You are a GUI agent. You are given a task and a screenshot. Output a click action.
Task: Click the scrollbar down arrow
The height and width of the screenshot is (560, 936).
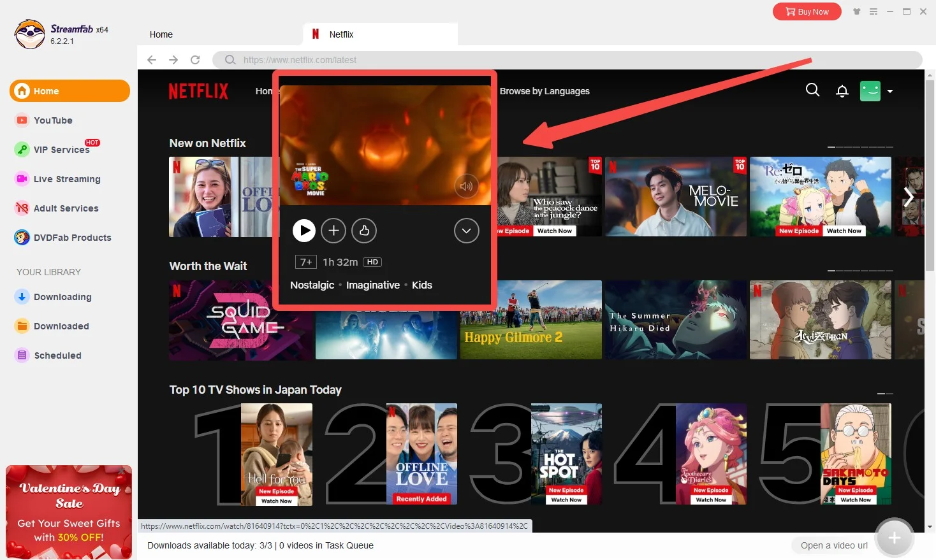pos(930,527)
